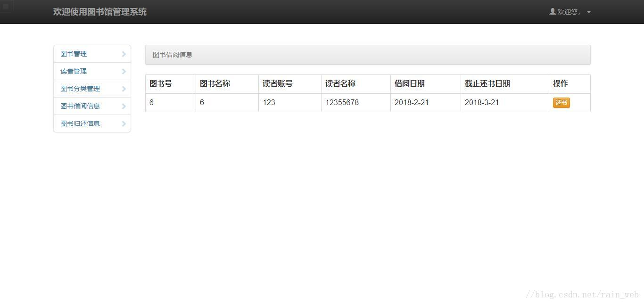
Task: Open 图书管理 in the sidebar
Action: (x=92, y=54)
